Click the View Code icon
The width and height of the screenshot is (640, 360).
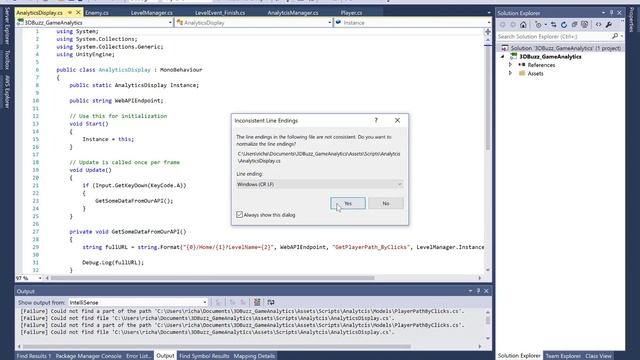(598, 25)
